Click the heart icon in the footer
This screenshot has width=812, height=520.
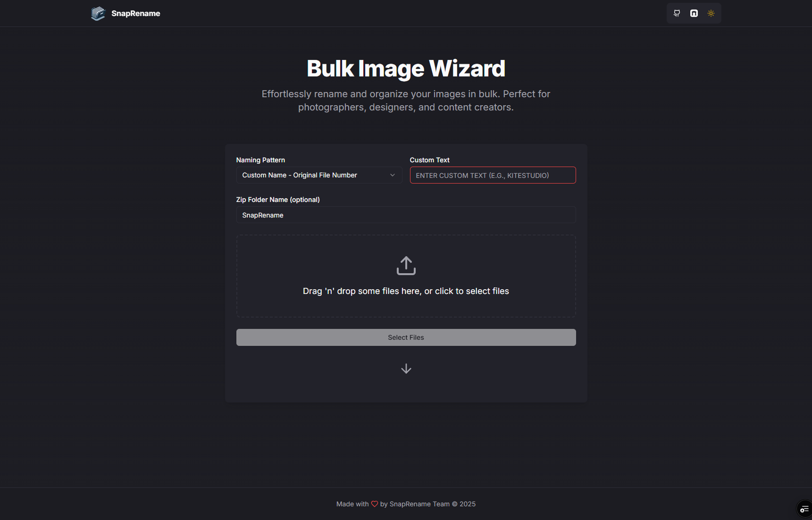[375, 504]
